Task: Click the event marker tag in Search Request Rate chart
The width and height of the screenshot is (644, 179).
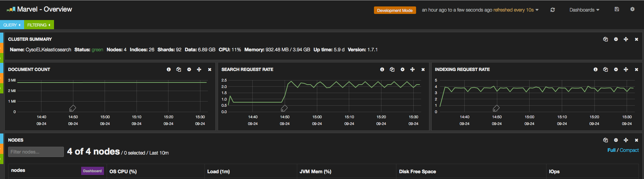Action: 284,108
